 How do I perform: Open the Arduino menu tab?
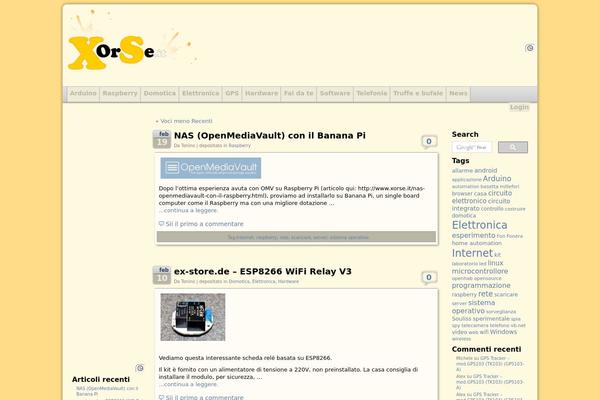click(x=83, y=93)
